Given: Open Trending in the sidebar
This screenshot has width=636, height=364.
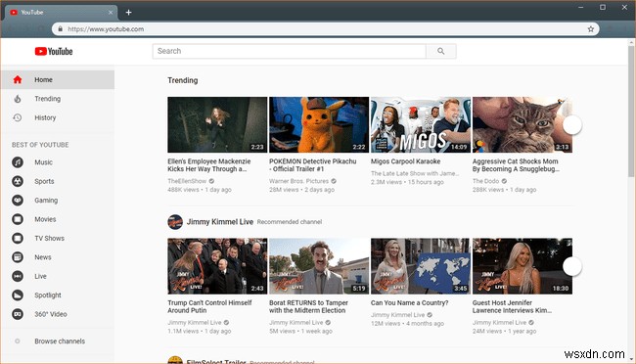Looking at the screenshot, I should pyautogui.click(x=58, y=99).
